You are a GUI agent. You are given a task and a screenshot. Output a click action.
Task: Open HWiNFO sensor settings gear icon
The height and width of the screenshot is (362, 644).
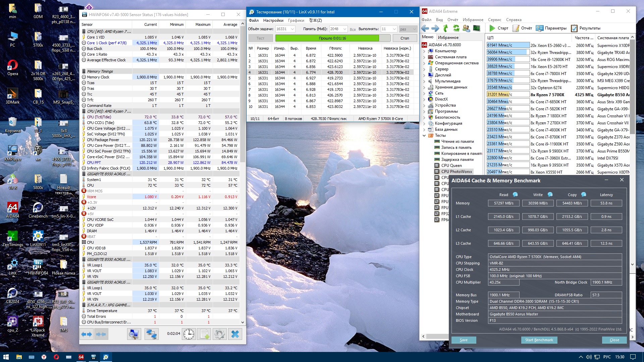220,334
